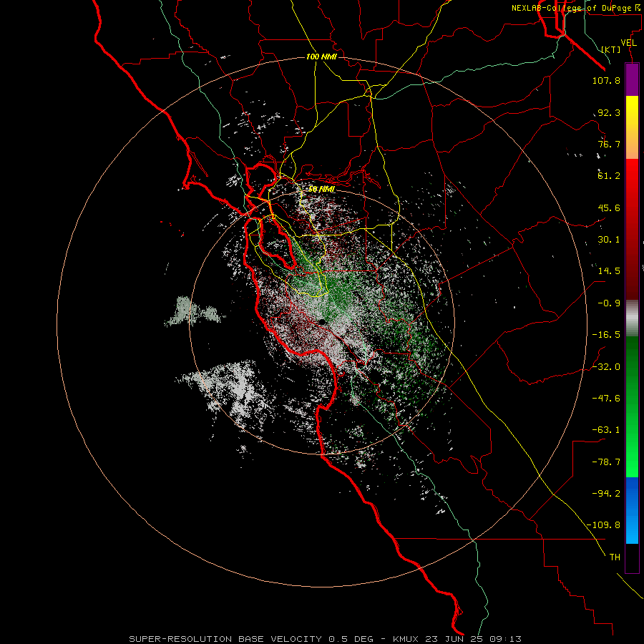Click the -16.5 velocity scale value

click(606, 335)
